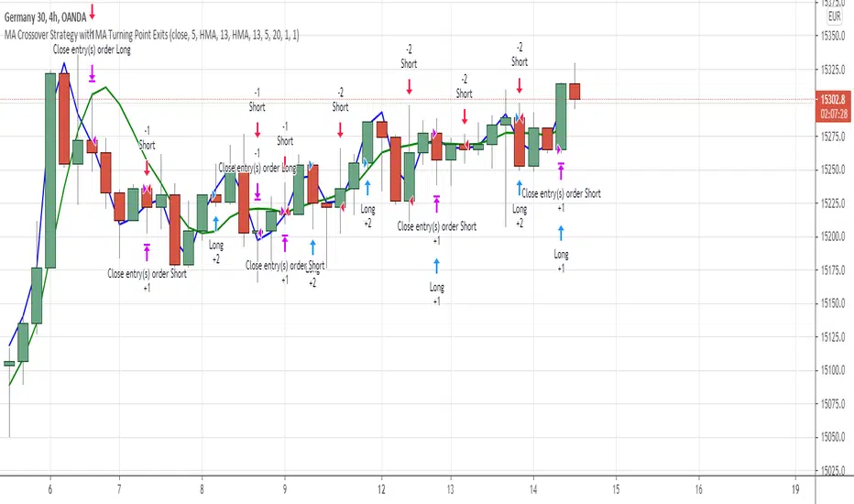This screenshot has height=504, width=854.
Task: Click the magenta close arrow under 'Close entry(s) order Long' top
Action: pyautogui.click(x=92, y=73)
